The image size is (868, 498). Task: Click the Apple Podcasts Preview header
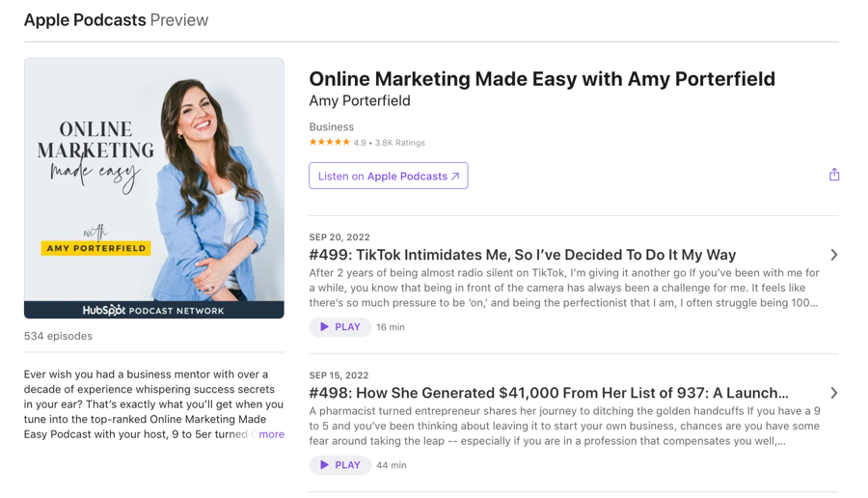(117, 20)
